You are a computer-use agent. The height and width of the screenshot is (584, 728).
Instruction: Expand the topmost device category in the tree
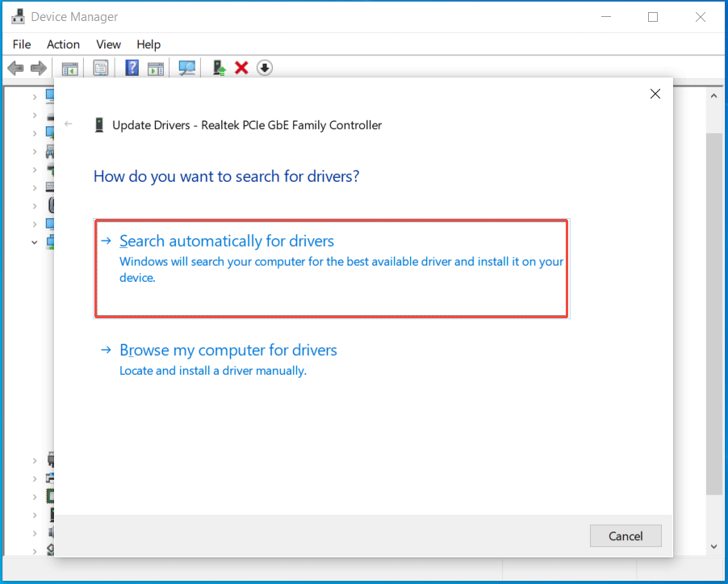pos(34,95)
